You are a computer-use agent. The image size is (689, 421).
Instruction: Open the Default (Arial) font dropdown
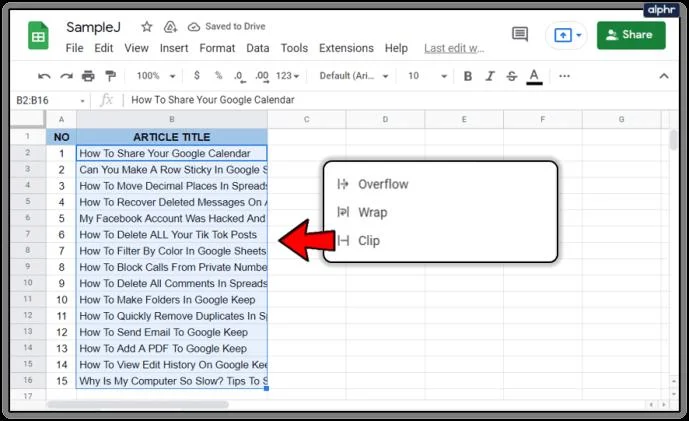pyautogui.click(x=354, y=76)
